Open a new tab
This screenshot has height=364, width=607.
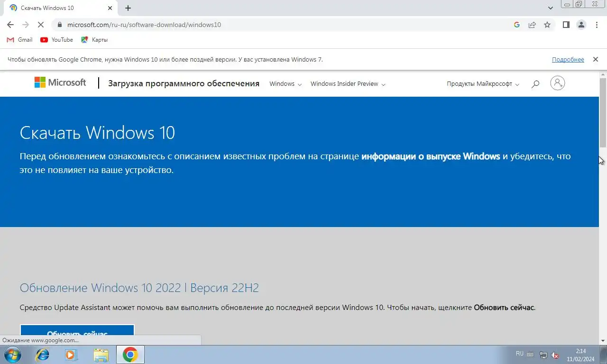point(128,8)
